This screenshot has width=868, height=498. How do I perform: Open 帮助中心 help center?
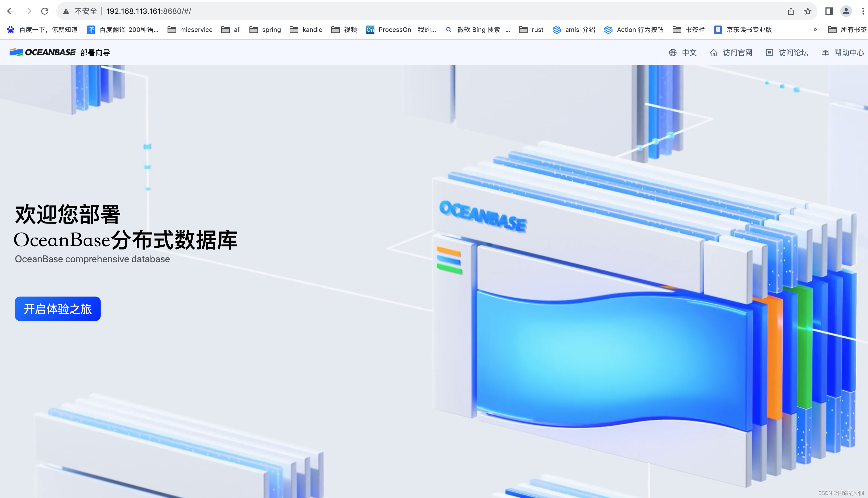pos(849,53)
